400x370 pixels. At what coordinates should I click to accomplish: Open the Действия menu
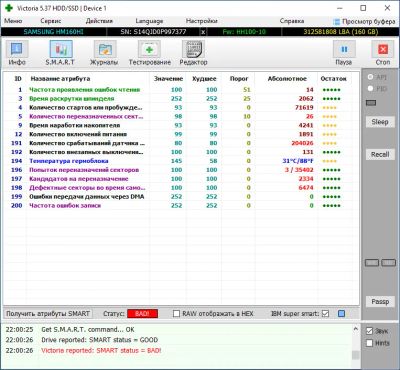99,21
